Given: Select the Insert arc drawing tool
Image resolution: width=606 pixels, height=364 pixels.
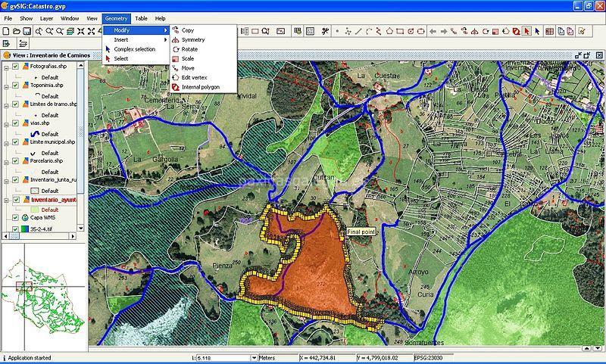Looking at the screenshot, I should pyautogui.click(x=369, y=31).
